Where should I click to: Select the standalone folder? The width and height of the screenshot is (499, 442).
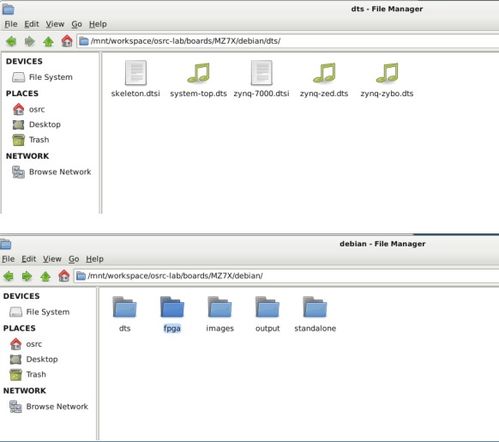point(315,314)
